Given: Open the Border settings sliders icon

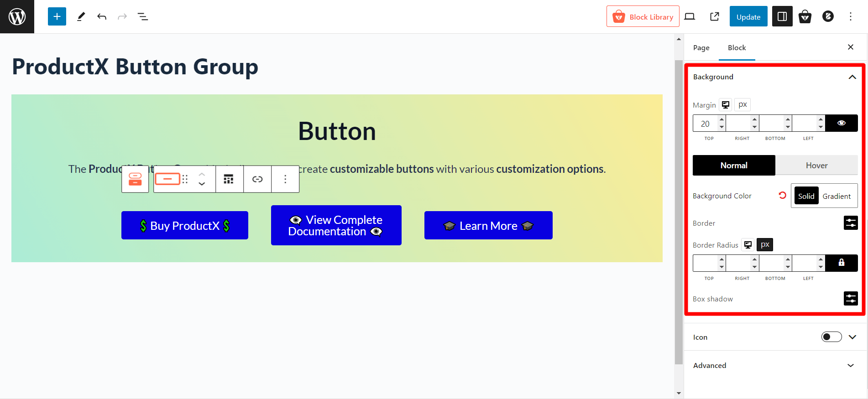Looking at the screenshot, I should pos(851,223).
